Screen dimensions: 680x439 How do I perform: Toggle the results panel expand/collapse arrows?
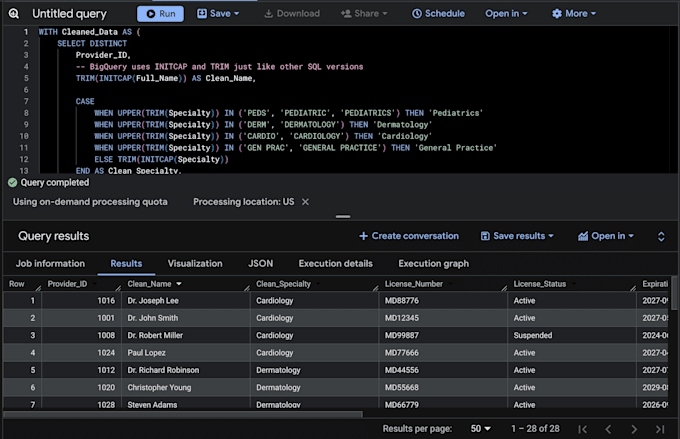[x=661, y=236]
